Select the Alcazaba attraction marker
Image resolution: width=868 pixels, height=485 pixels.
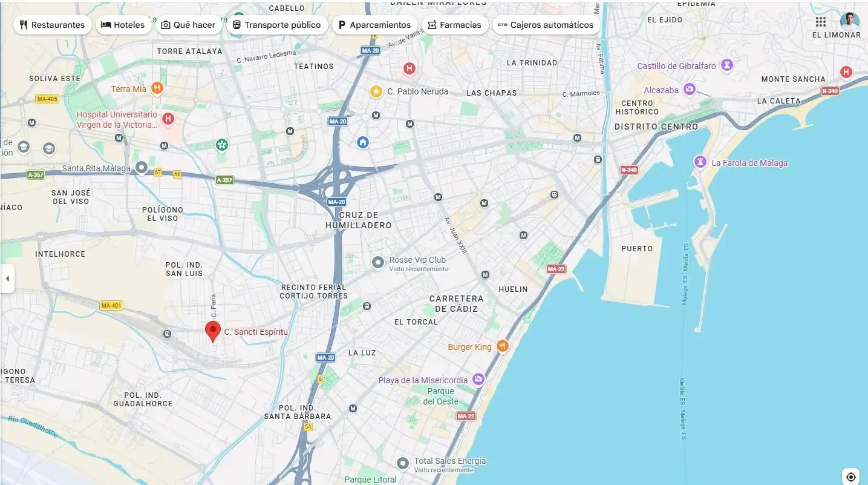(689, 90)
